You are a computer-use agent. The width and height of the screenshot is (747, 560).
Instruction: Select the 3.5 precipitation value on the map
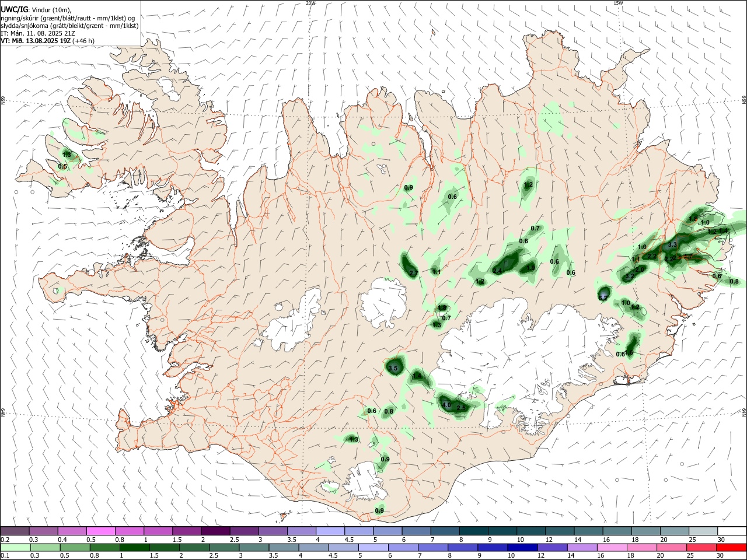coord(393,368)
